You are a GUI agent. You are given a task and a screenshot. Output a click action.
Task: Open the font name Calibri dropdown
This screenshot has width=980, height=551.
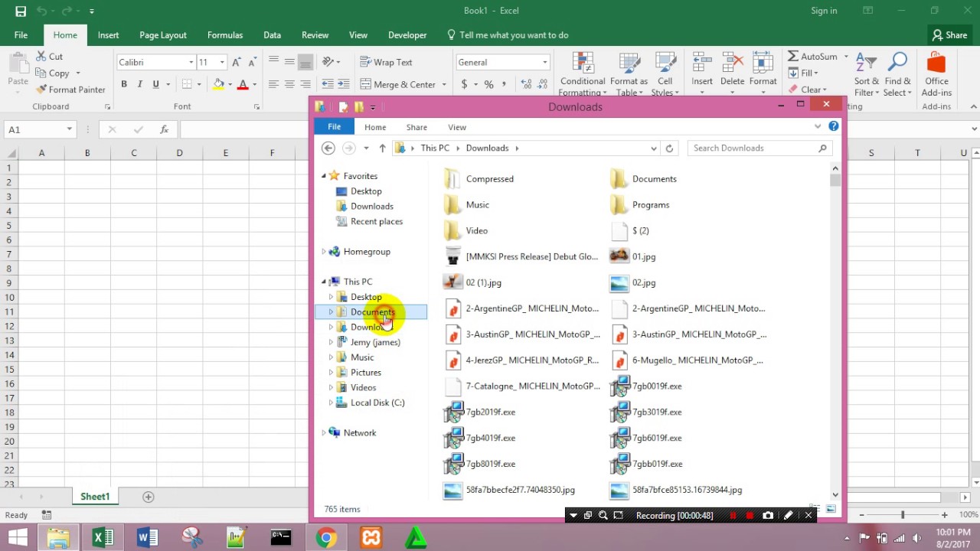[x=191, y=63]
